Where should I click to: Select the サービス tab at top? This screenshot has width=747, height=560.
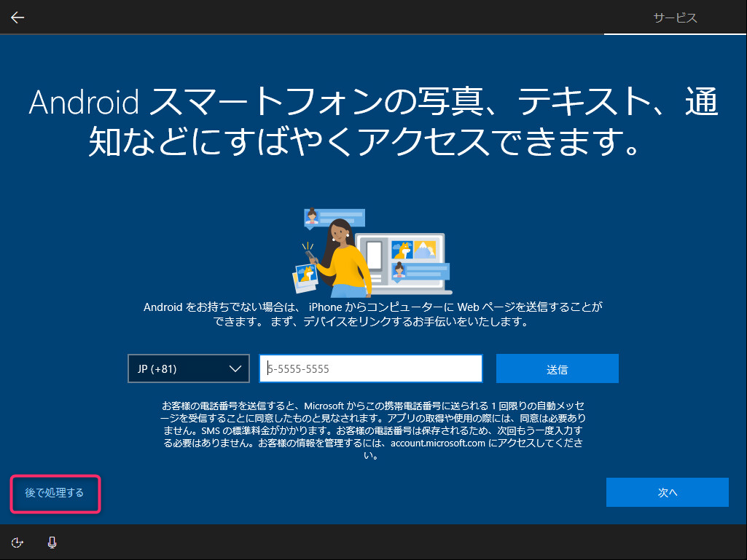coord(675,18)
